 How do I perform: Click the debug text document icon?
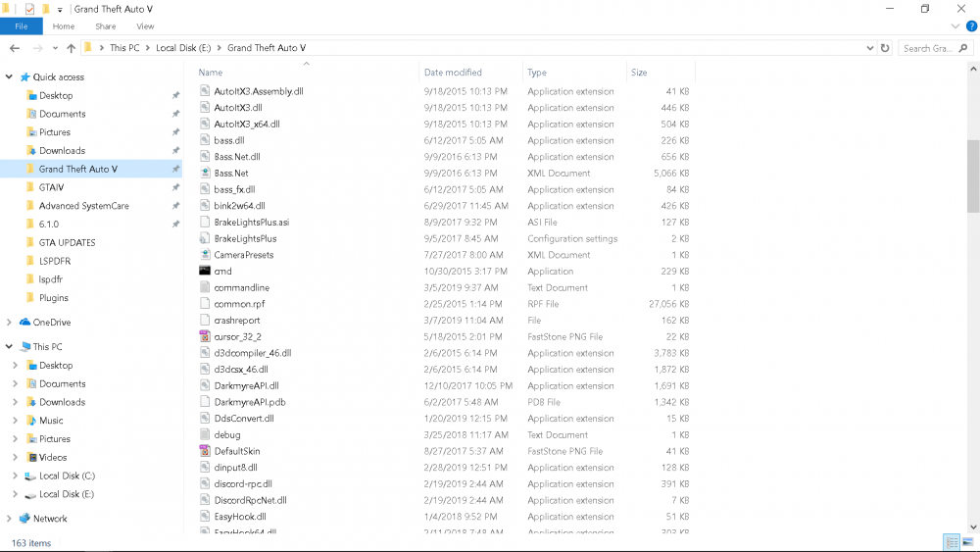(205, 434)
